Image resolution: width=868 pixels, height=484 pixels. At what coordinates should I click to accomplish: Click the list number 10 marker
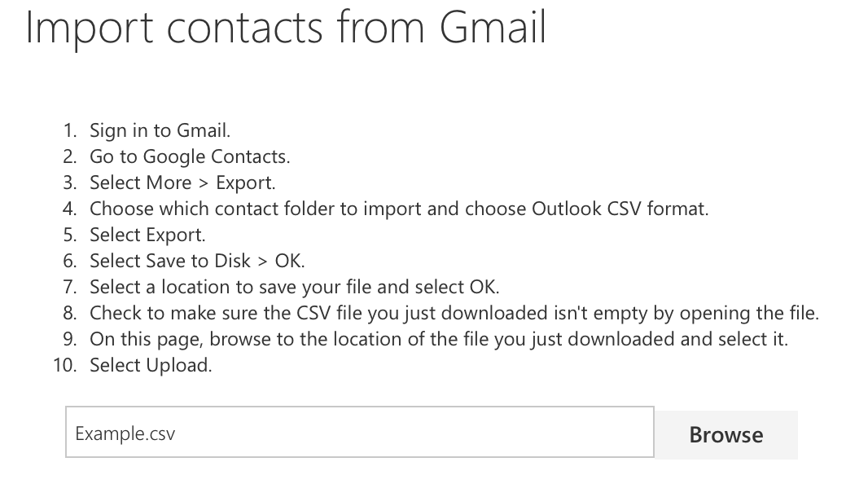click(x=64, y=365)
